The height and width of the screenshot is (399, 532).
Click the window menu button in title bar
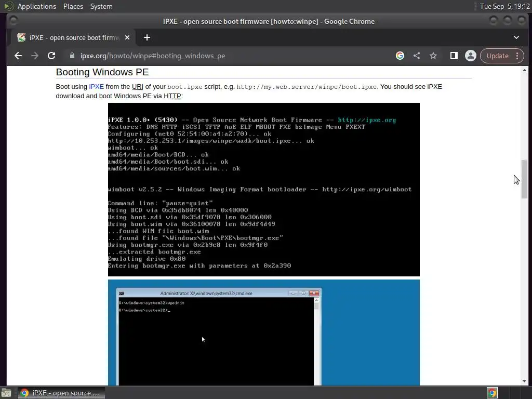(13, 21)
